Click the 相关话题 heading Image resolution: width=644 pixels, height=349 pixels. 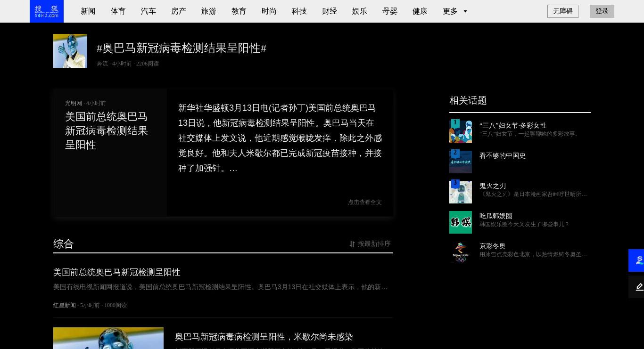click(x=468, y=100)
